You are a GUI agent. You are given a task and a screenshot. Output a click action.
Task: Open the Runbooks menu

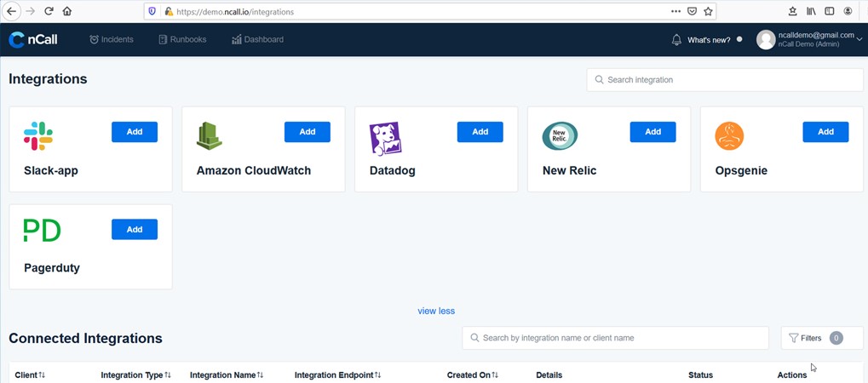[x=182, y=39]
